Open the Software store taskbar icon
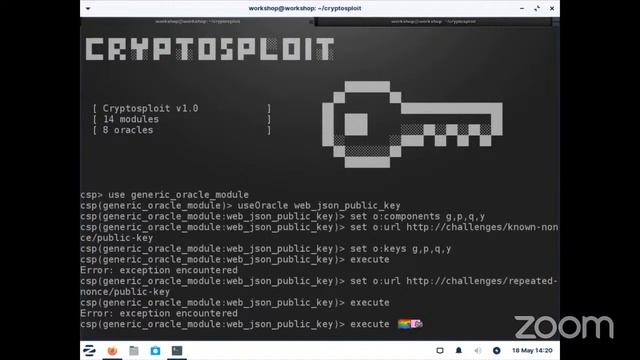This screenshot has width=640, height=360. click(x=155, y=350)
